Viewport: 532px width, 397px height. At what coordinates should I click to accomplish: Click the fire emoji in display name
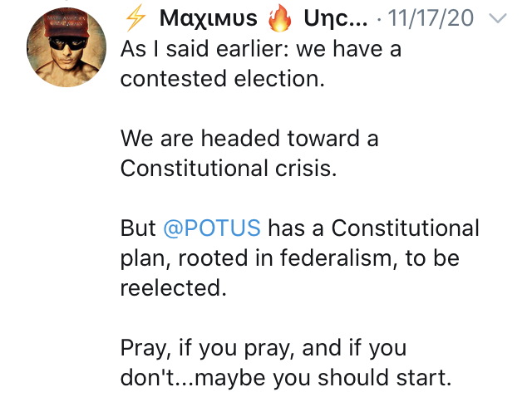[x=280, y=18]
